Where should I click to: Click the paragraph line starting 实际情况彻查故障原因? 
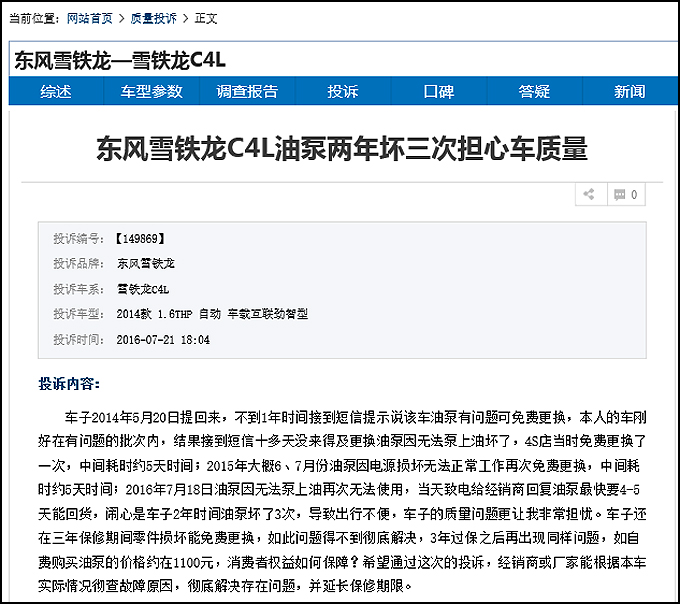tap(225, 586)
